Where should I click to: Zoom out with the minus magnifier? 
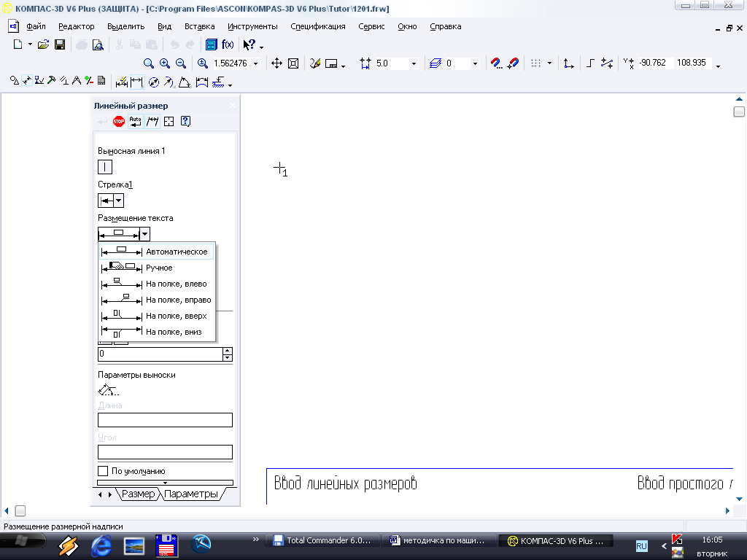(181, 63)
